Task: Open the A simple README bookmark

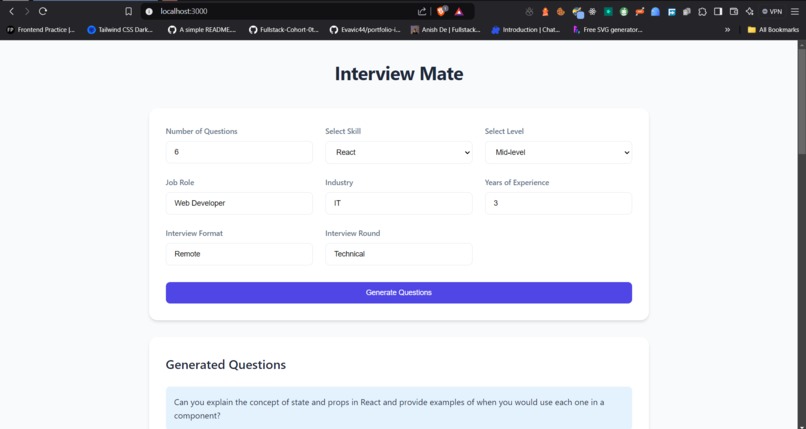Action: point(202,30)
